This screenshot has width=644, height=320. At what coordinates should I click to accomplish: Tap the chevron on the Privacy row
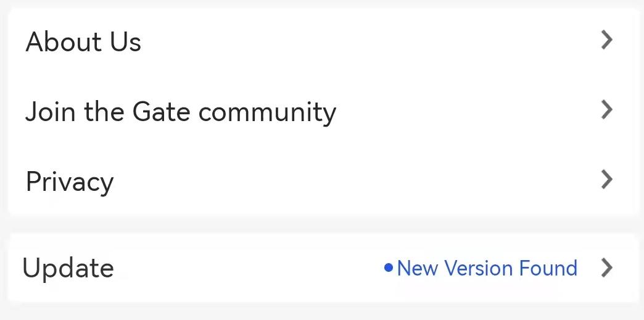click(x=607, y=180)
